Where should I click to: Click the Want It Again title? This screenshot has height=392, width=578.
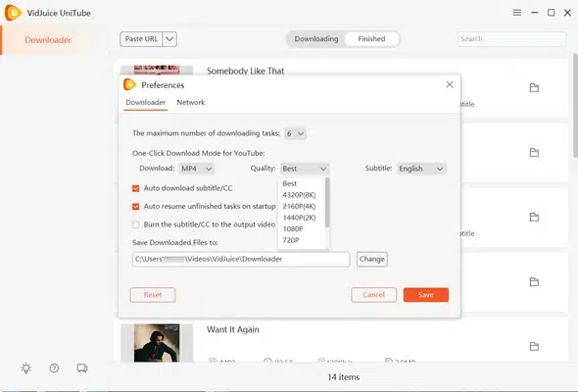click(x=233, y=329)
